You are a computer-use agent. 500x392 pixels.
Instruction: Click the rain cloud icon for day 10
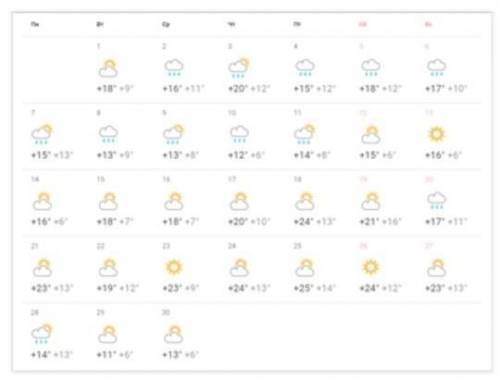coord(240,134)
